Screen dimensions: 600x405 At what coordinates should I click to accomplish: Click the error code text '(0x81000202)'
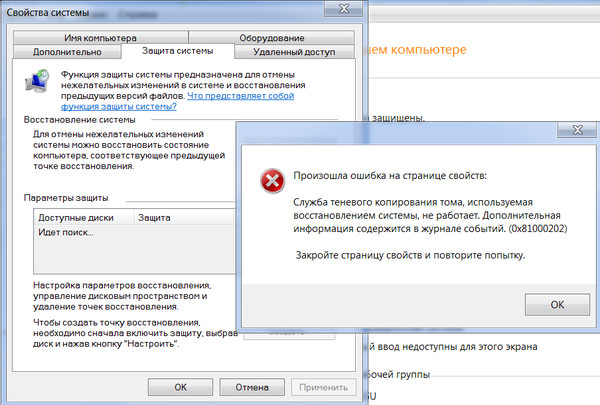538,229
